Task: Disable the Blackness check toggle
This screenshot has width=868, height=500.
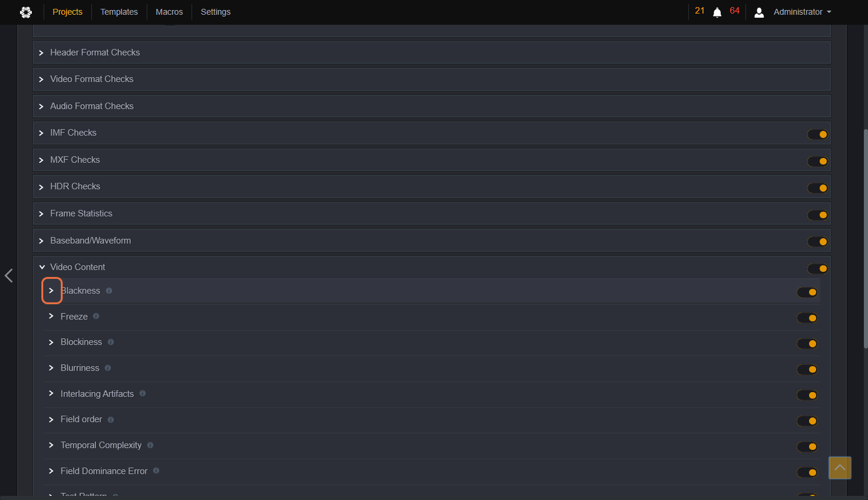Action: (x=807, y=292)
